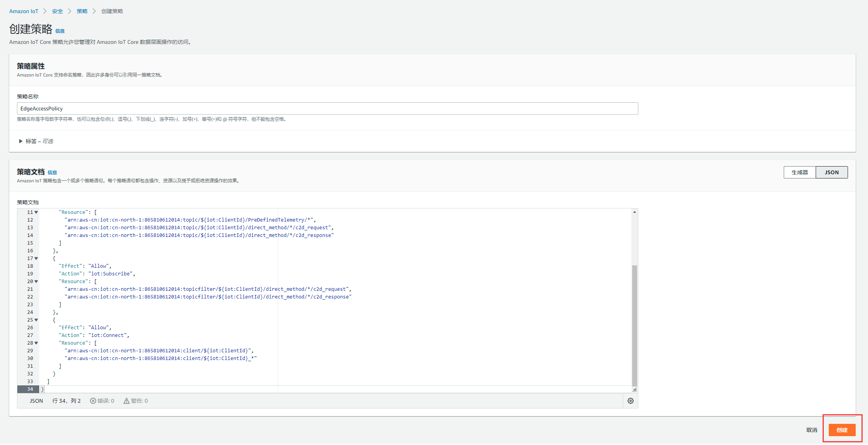
Task: Click the scrollbar up arrow in the editor
Action: [634, 212]
